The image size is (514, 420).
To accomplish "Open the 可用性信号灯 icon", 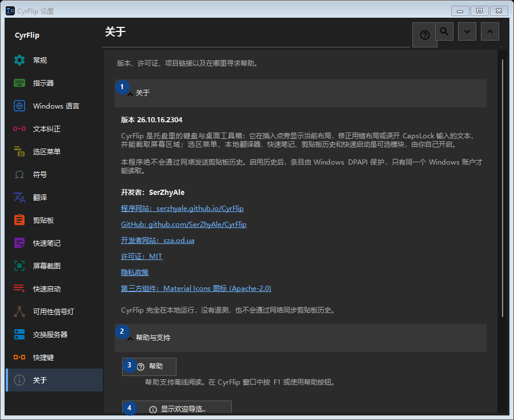I will [19, 311].
